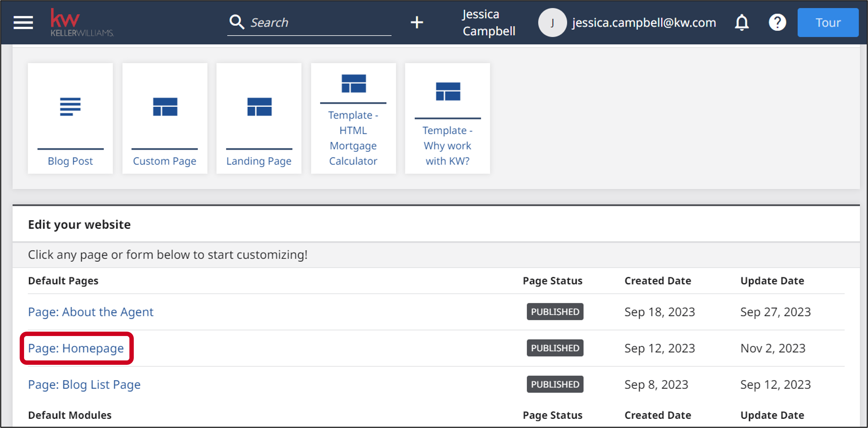868x428 pixels.
Task: Click the Default Modules heading
Action: (70, 415)
